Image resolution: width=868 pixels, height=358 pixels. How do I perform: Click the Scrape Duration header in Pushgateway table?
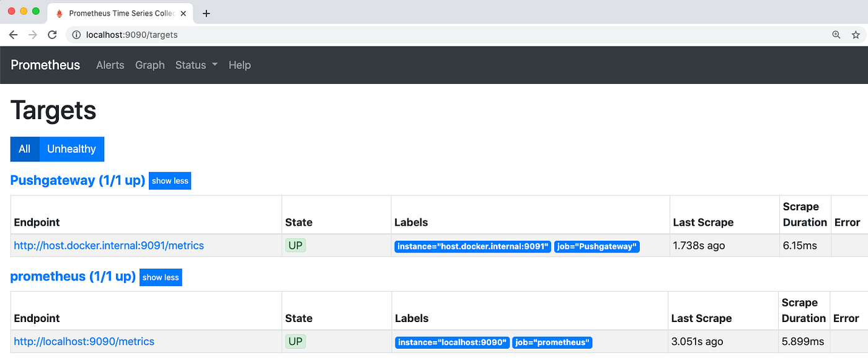point(805,215)
